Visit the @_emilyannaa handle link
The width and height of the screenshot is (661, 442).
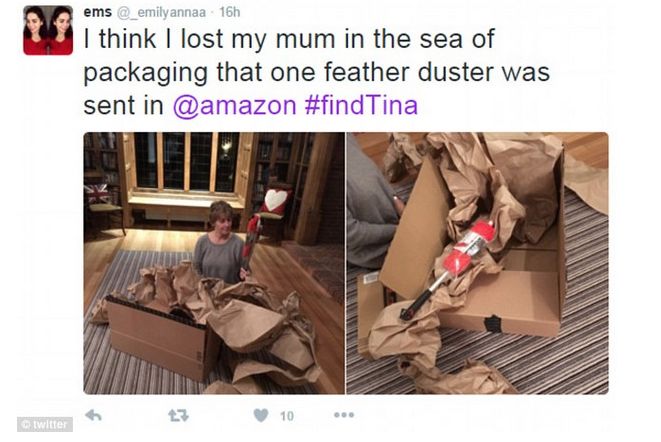click(162, 13)
